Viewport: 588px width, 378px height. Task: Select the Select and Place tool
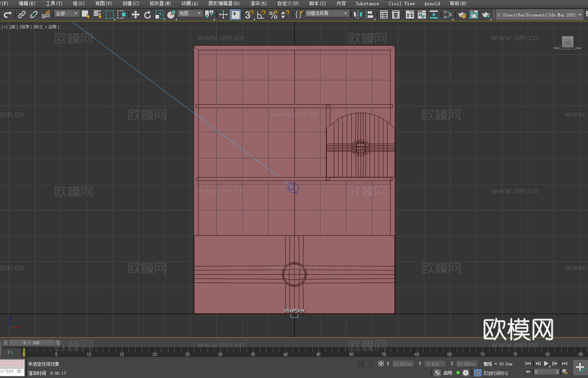point(171,14)
